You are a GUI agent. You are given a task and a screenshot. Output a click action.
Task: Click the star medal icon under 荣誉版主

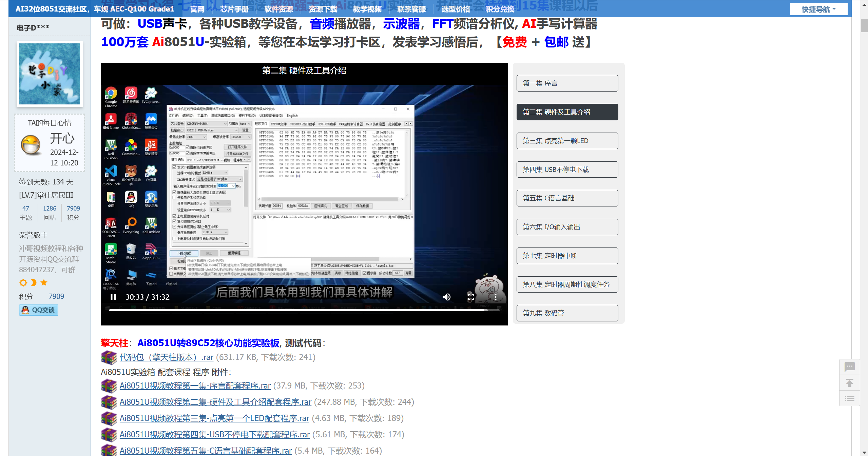tap(44, 282)
